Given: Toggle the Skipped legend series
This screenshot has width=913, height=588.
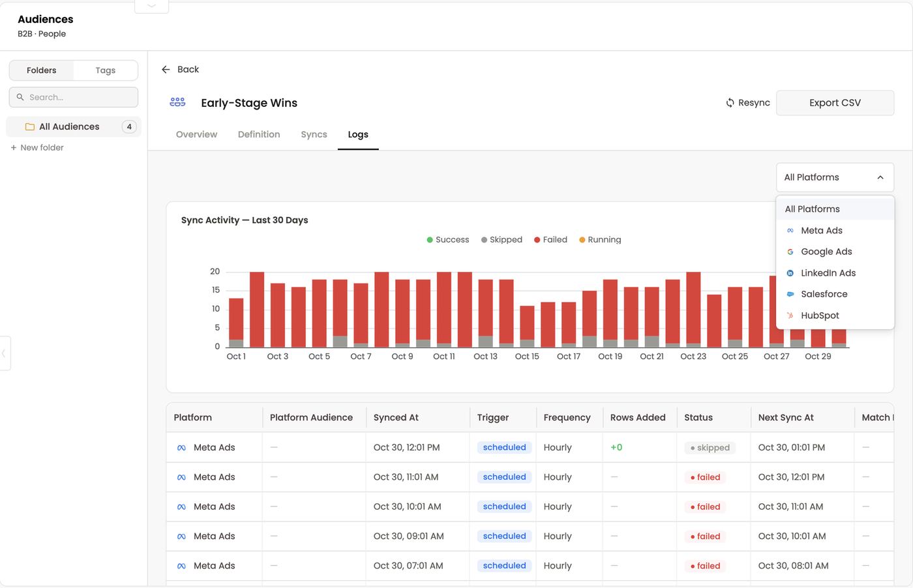Looking at the screenshot, I should pos(501,240).
